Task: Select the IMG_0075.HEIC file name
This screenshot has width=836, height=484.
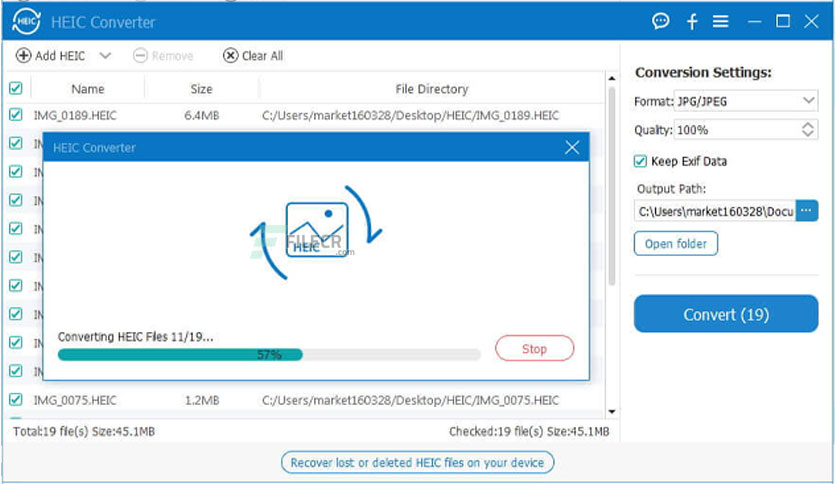Action: [x=75, y=400]
